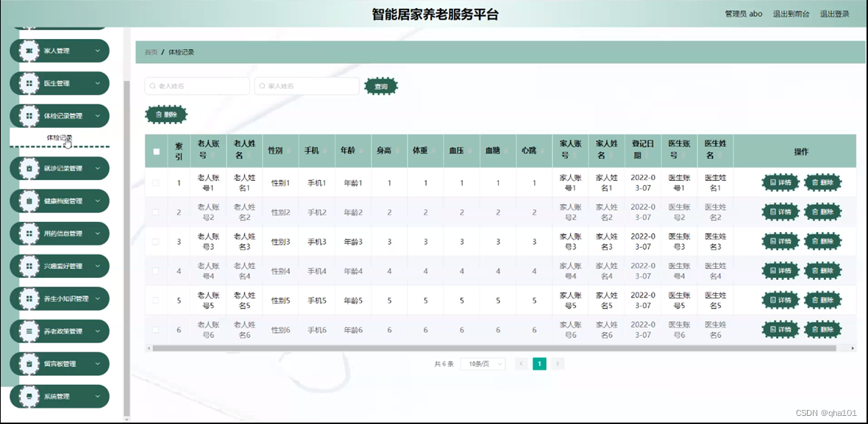Focus the 老人姓名 search field
Viewport: 868px width, 424px height.
(197, 86)
